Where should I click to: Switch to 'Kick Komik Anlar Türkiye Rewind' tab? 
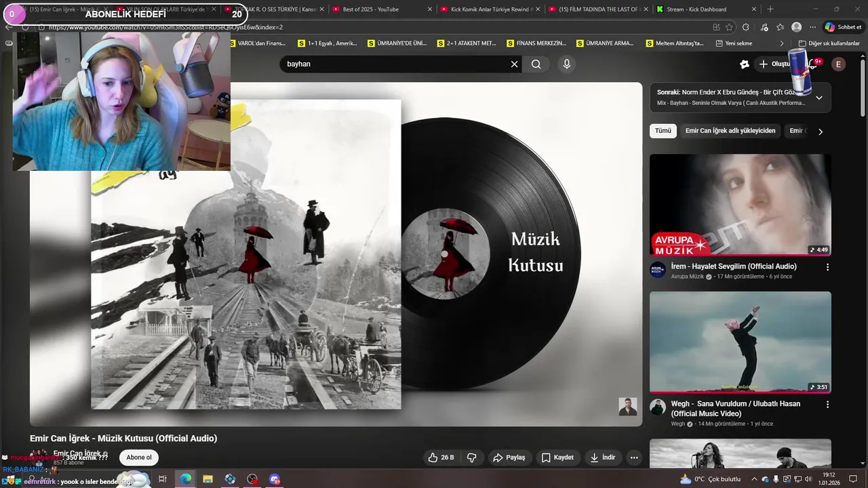(490, 9)
